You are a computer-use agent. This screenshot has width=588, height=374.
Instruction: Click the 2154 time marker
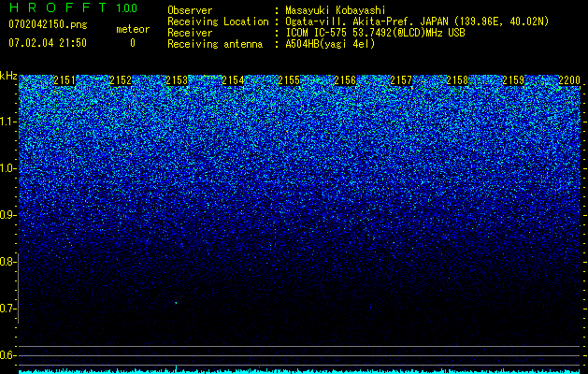233,80
